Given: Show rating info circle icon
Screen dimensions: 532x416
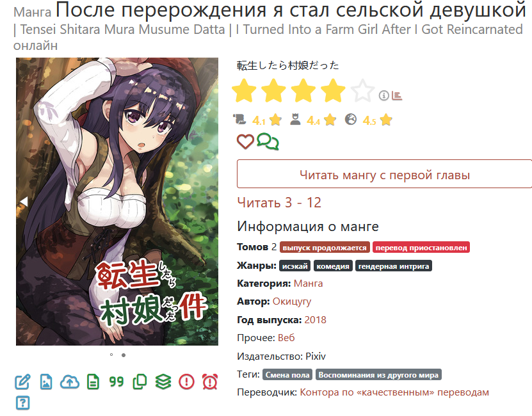Looking at the screenshot, I should 383,96.
